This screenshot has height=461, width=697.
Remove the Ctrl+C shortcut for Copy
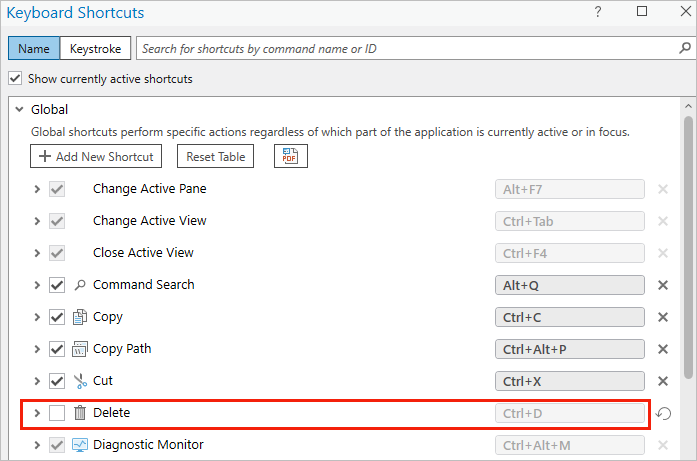pyautogui.click(x=662, y=317)
